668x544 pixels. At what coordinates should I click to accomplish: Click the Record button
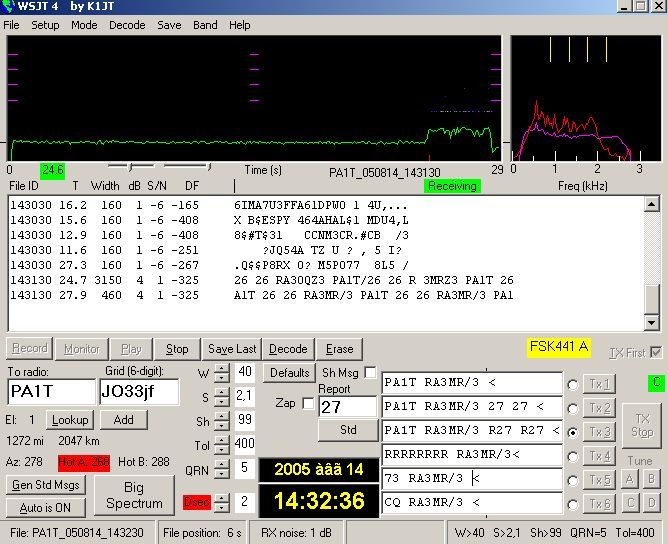tap(29, 348)
